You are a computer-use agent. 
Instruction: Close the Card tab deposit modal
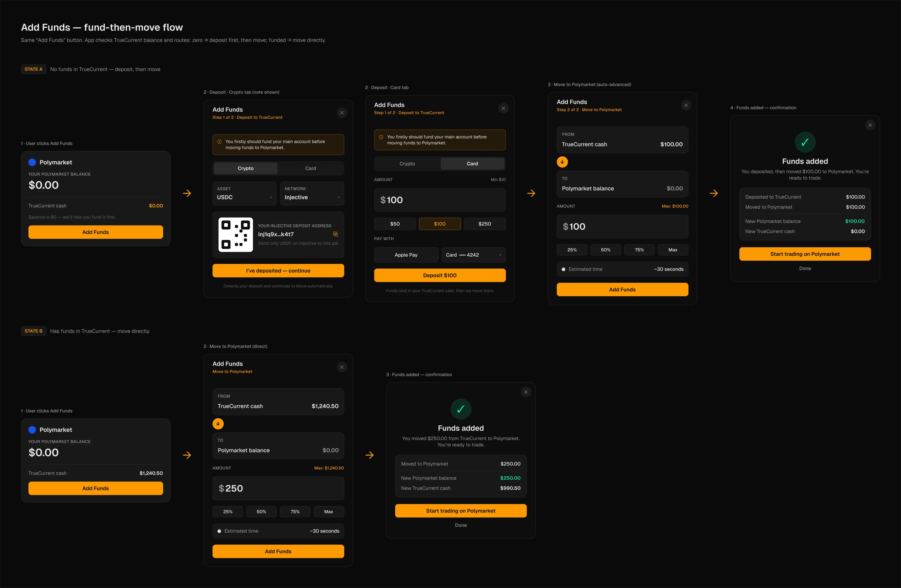(504, 108)
